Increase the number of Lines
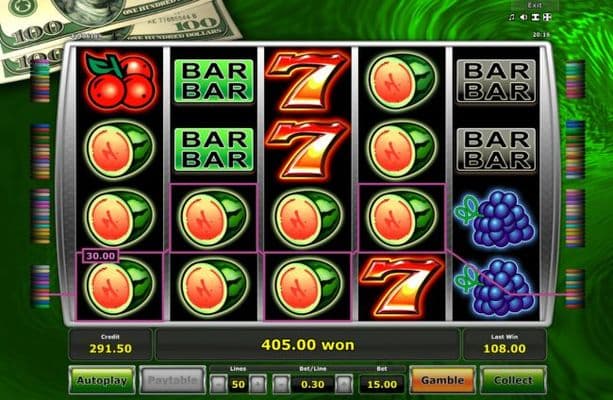The height and width of the screenshot is (400, 613). [x=258, y=384]
